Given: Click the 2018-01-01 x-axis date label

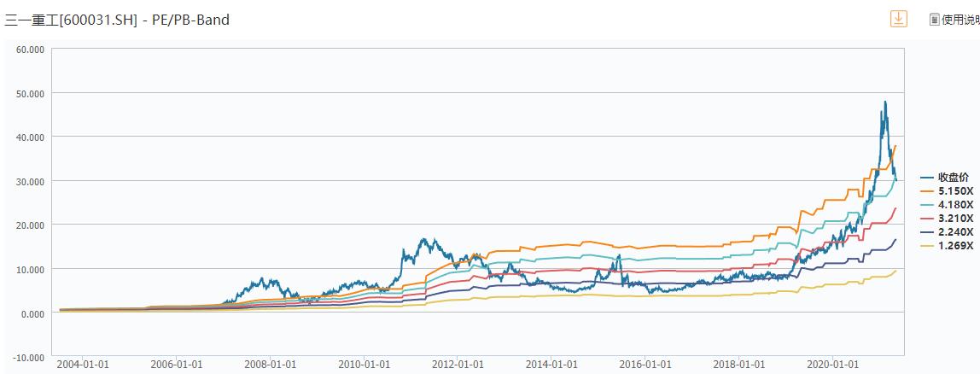Looking at the screenshot, I should [x=738, y=365].
